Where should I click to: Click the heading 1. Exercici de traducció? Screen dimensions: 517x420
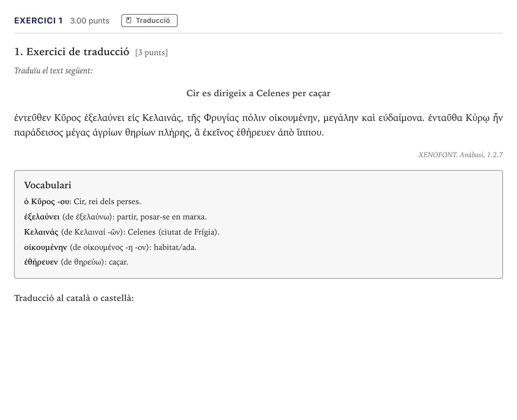click(72, 52)
